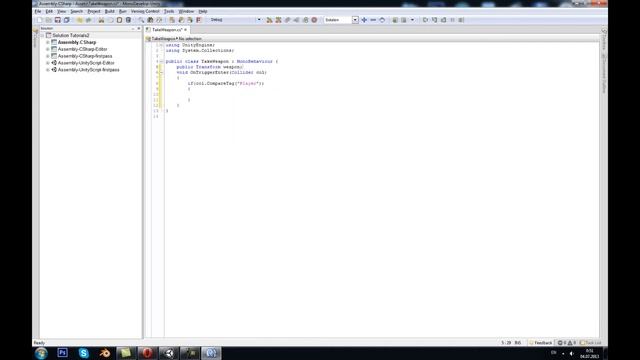This screenshot has height=360, width=640.
Task: Open the Tools menu
Action: 169,11
